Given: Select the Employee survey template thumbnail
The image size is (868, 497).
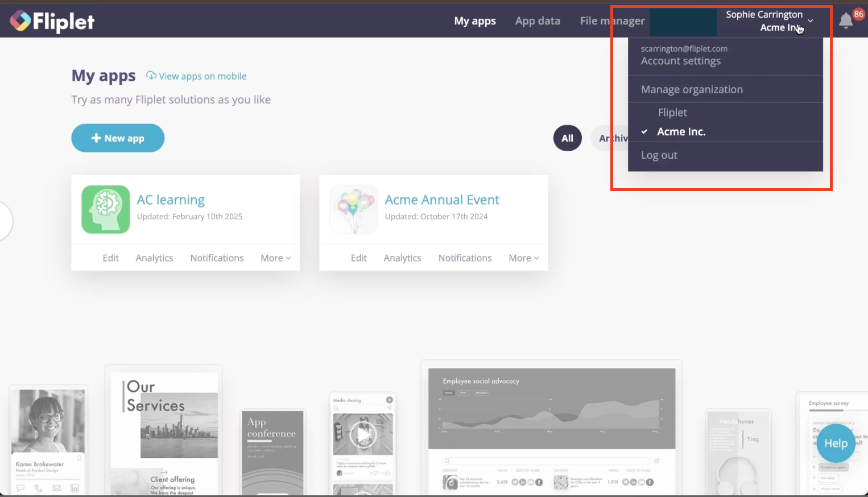Looking at the screenshot, I should coord(832,444).
